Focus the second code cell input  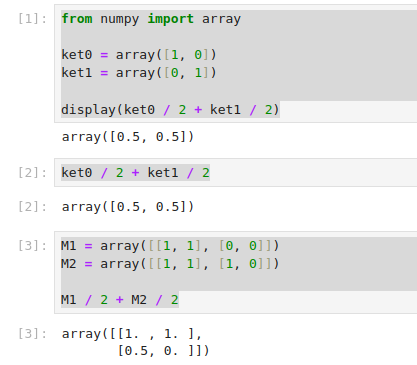[235, 173]
